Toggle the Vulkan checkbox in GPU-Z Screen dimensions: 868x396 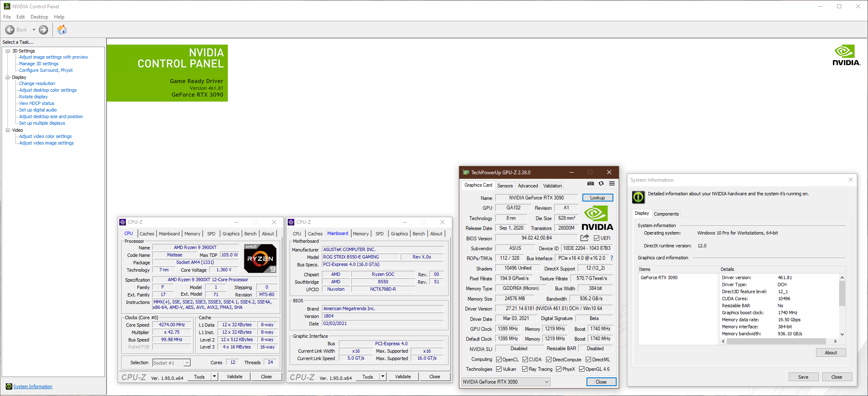(x=499, y=369)
